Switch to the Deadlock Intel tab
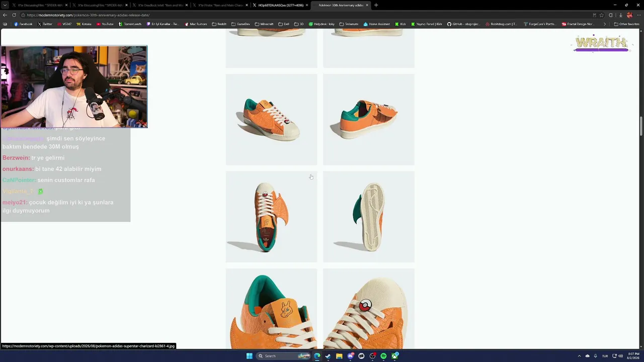This screenshot has width=644, height=362. coord(161,5)
